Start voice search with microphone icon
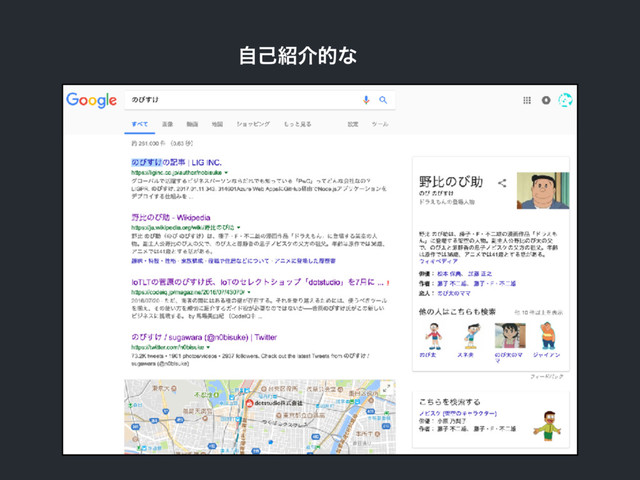 point(366,100)
